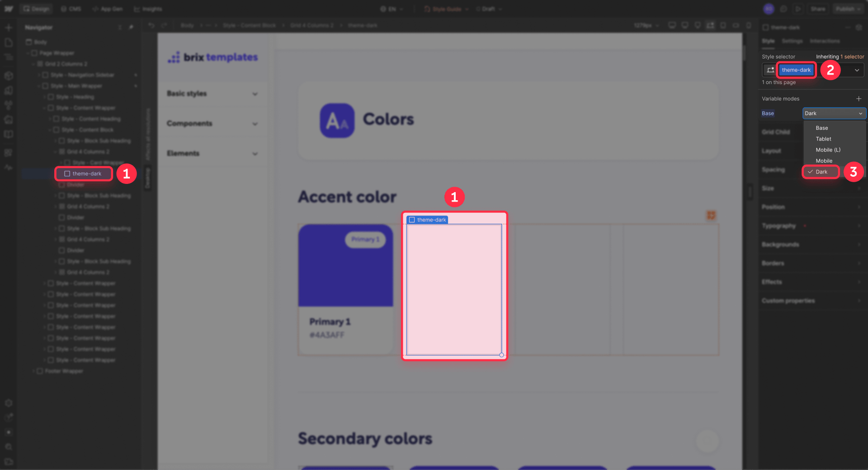Add a new variable mode
The width and height of the screenshot is (868, 470).
pos(859,99)
